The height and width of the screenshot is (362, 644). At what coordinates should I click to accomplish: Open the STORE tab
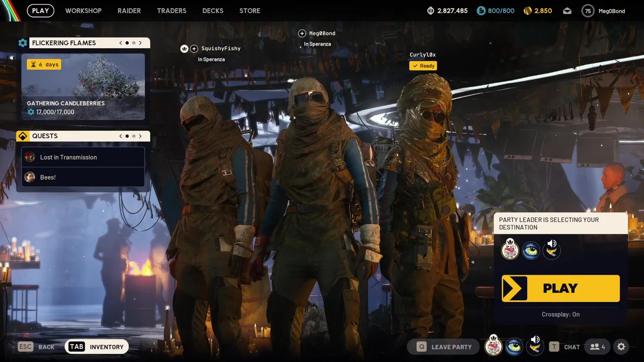[250, 11]
